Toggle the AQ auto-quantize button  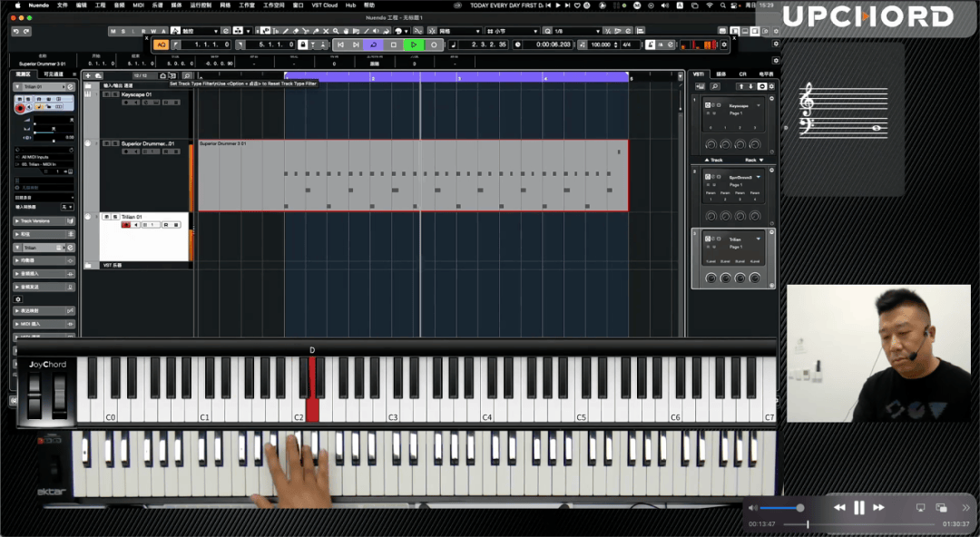pos(161,44)
